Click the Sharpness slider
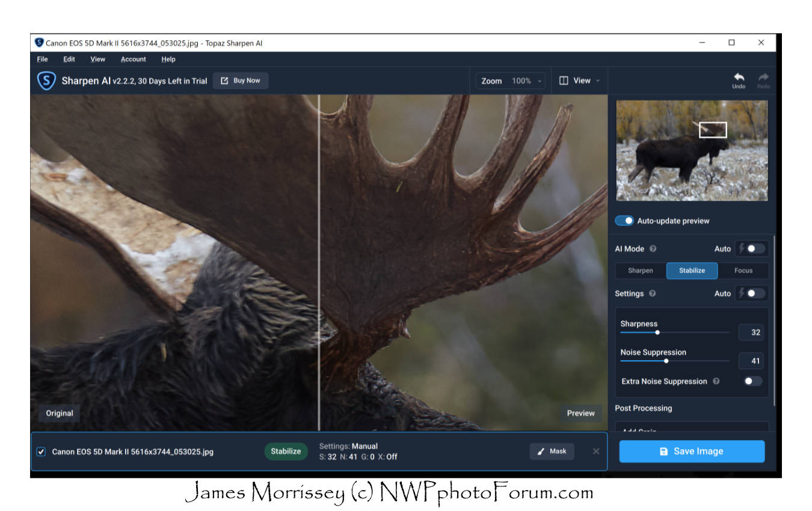This screenshot has width=812, height=511. [675, 332]
